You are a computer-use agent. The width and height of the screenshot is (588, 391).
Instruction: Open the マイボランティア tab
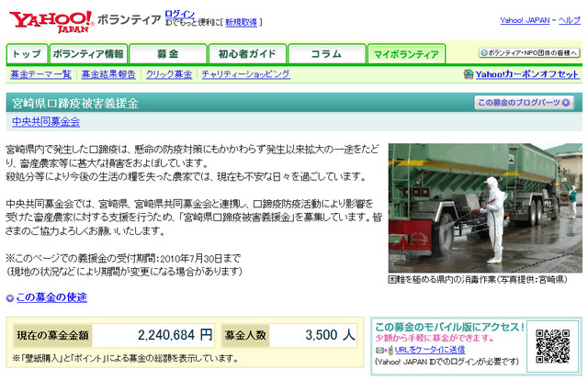tap(406, 54)
